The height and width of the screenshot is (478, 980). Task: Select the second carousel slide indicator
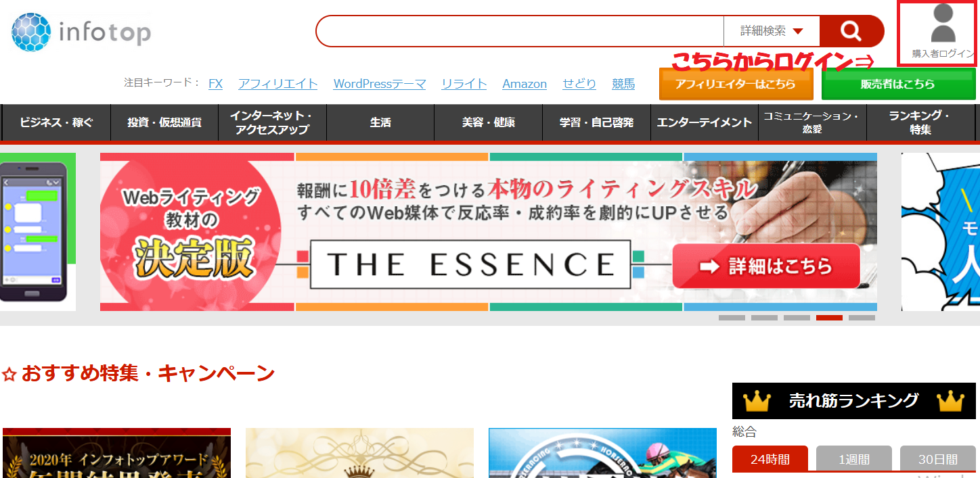pos(764,318)
